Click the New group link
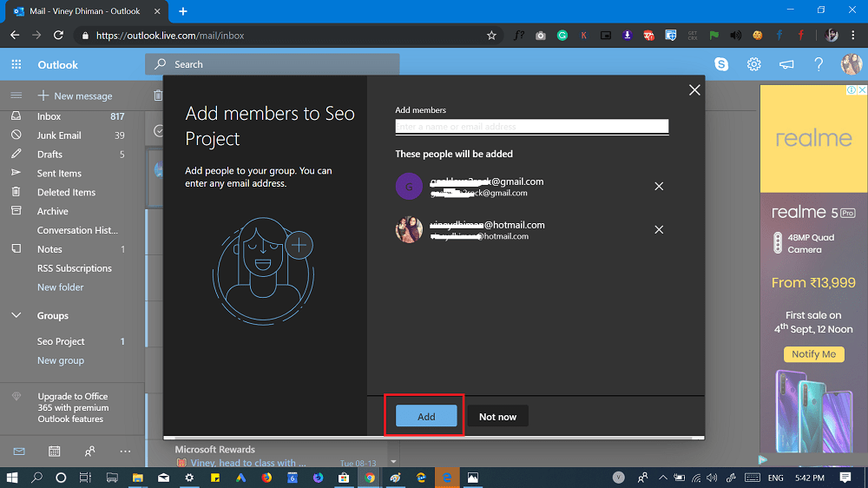 (61, 360)
